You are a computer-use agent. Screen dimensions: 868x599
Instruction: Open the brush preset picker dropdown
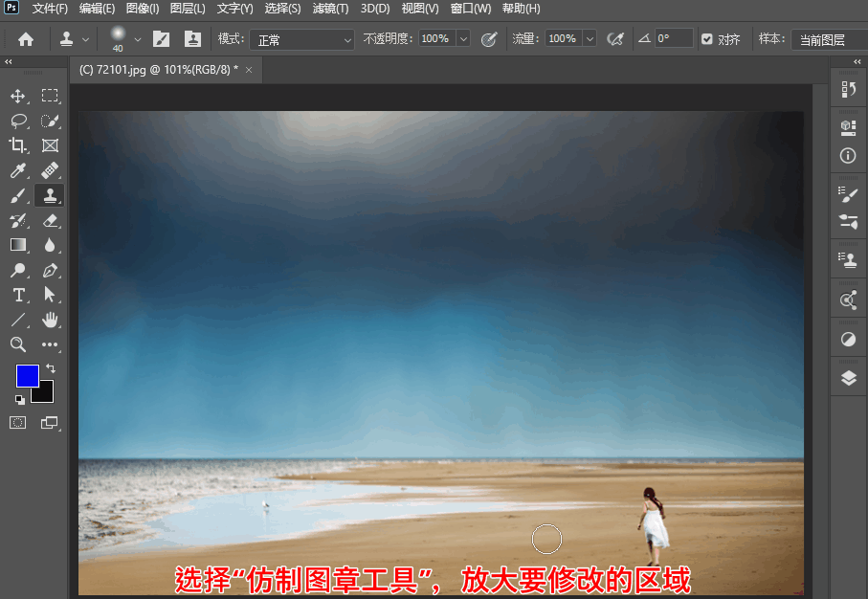[x=138, y=40]
